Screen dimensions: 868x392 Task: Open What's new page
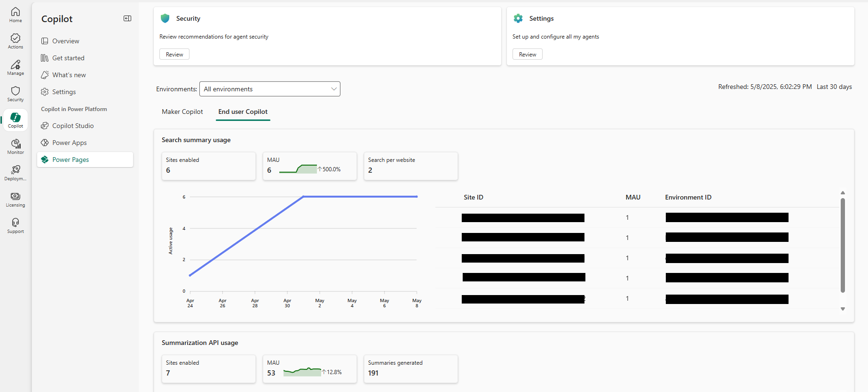click(x=69, y=75)
